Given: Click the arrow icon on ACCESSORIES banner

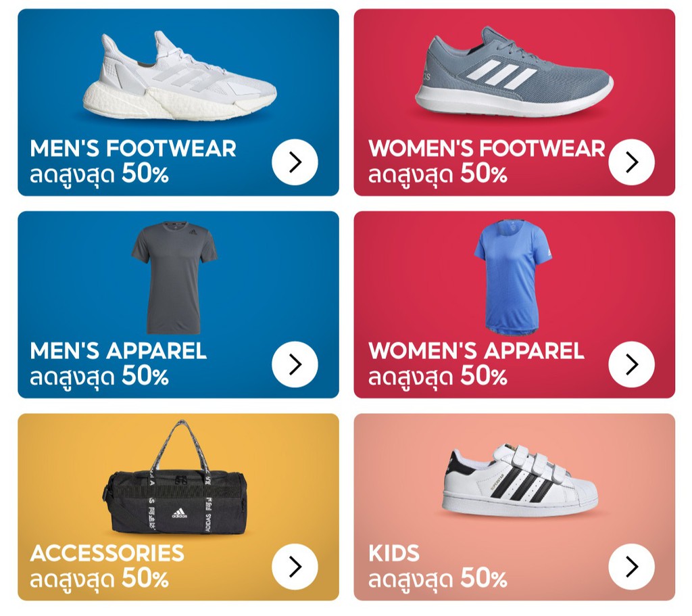Looking at the screenshot, I should click(x=294, y=567).
